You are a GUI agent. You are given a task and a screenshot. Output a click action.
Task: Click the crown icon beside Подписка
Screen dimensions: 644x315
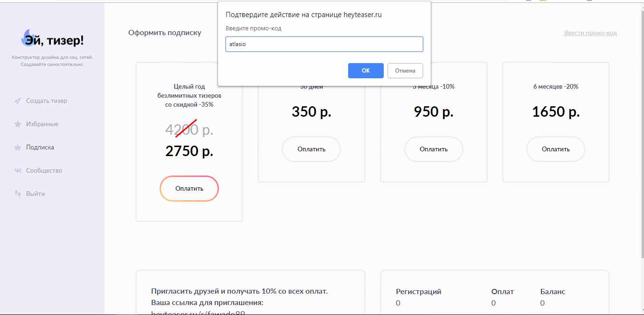pyautogui.click(x=18, y=147)
